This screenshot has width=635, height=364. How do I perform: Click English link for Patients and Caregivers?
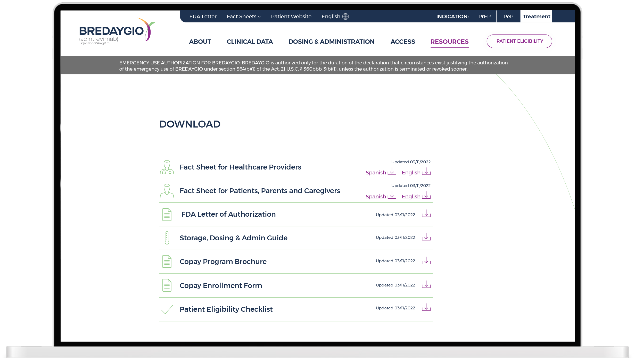pyautogui.click(x=411, y=197)
